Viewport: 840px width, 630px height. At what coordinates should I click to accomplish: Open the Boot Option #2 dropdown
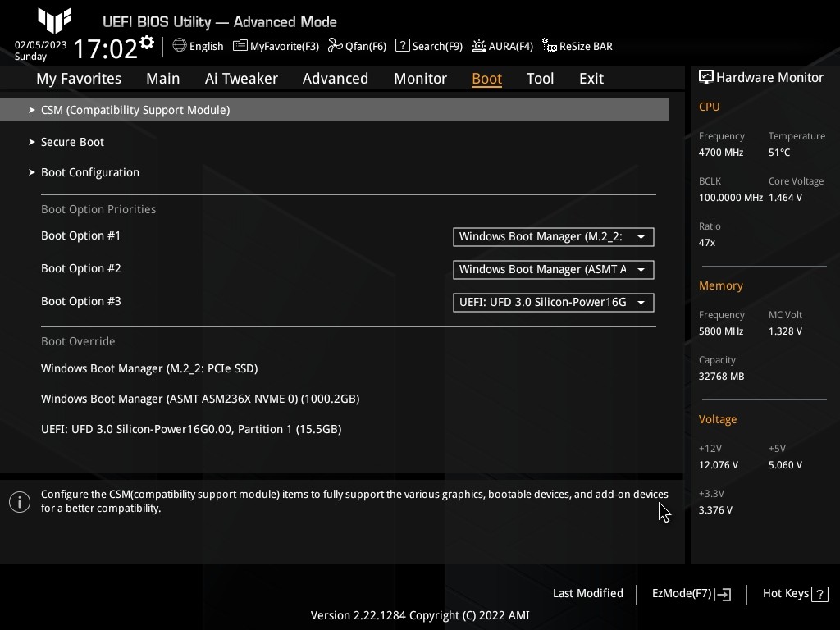point(553,270)
